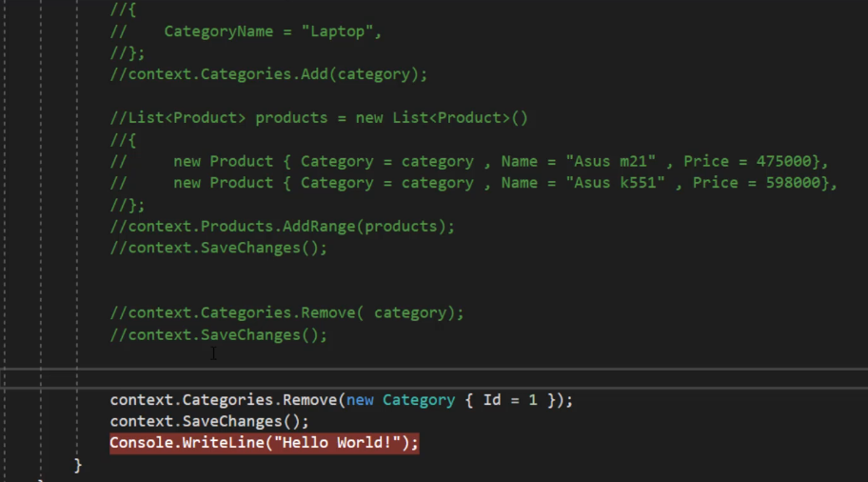Screen dimensions: 868x482
Task: Place cursor on the highlighted empty current line
Action: point(434,378)
